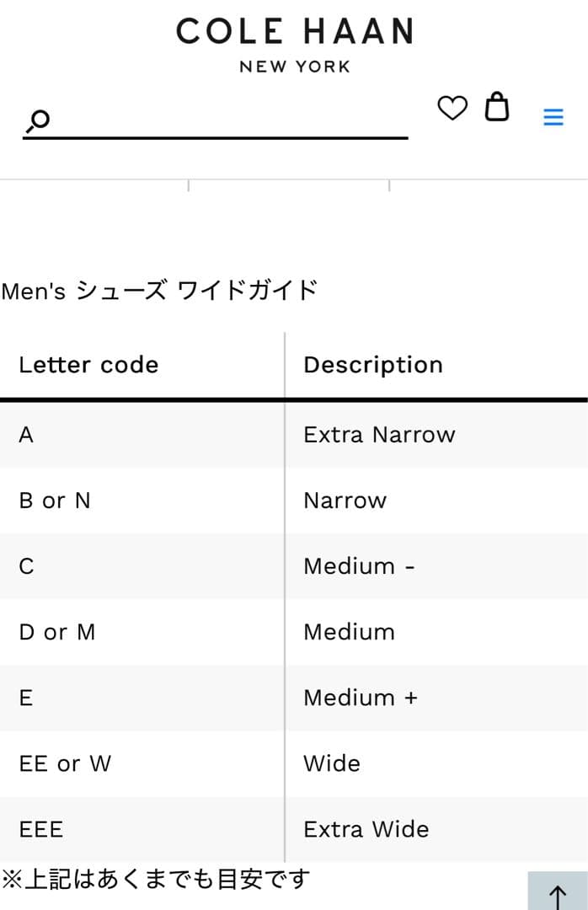This screenshot has width=588, height=910.
Task: Select the EE or W row
Action: 65,763
